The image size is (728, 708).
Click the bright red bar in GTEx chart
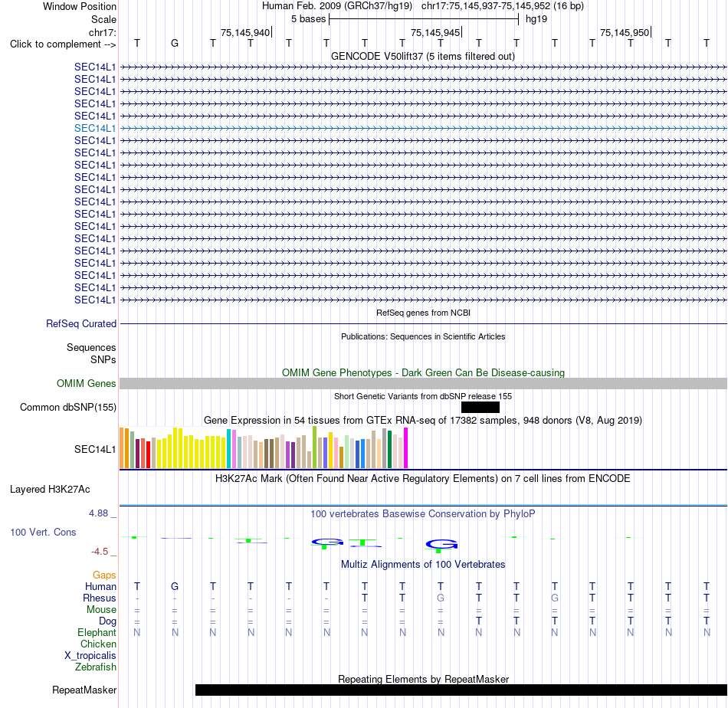coord(149,454)
